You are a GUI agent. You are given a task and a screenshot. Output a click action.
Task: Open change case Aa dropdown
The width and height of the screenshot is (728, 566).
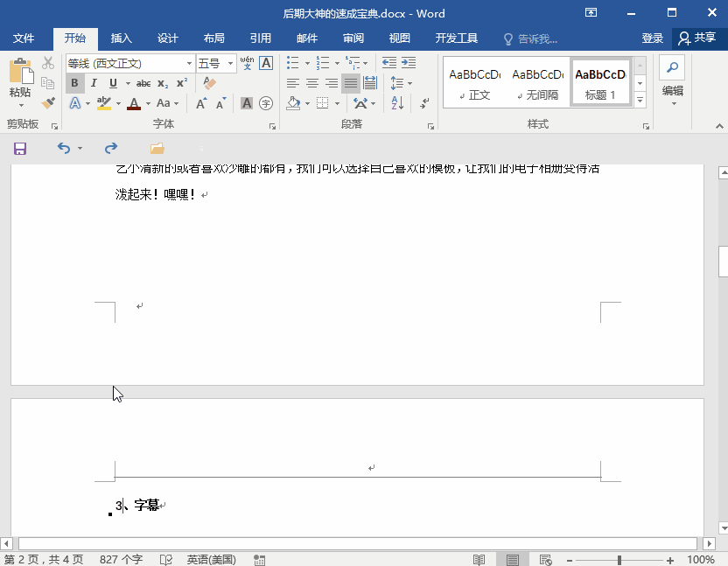tap(168, 103)
